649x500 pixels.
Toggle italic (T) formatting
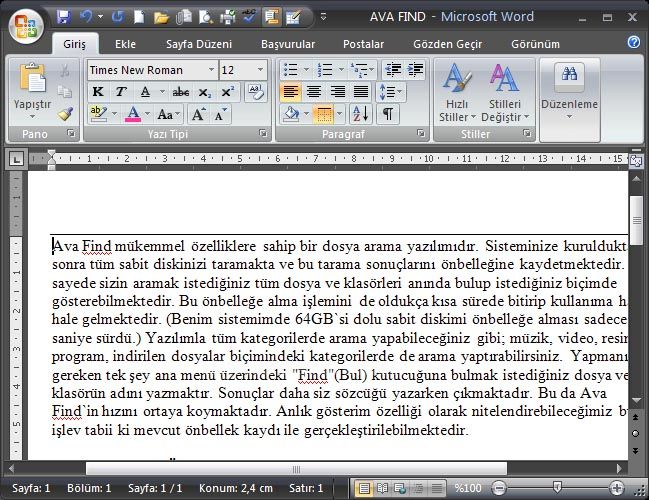point(121,91)
